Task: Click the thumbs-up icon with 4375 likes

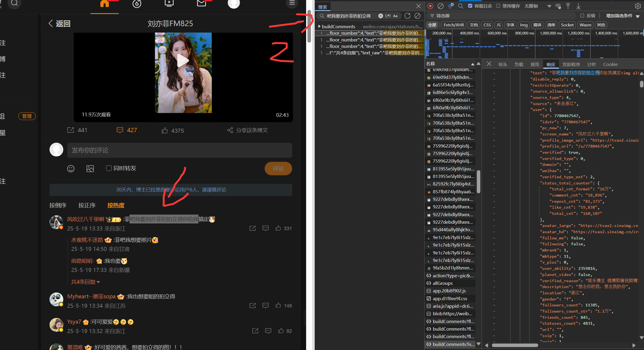Action: tap(165, 131)
